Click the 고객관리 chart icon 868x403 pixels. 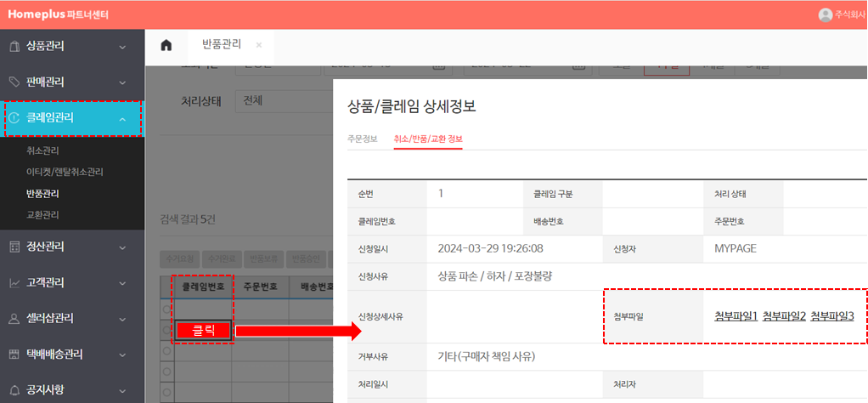coord(14,282)
